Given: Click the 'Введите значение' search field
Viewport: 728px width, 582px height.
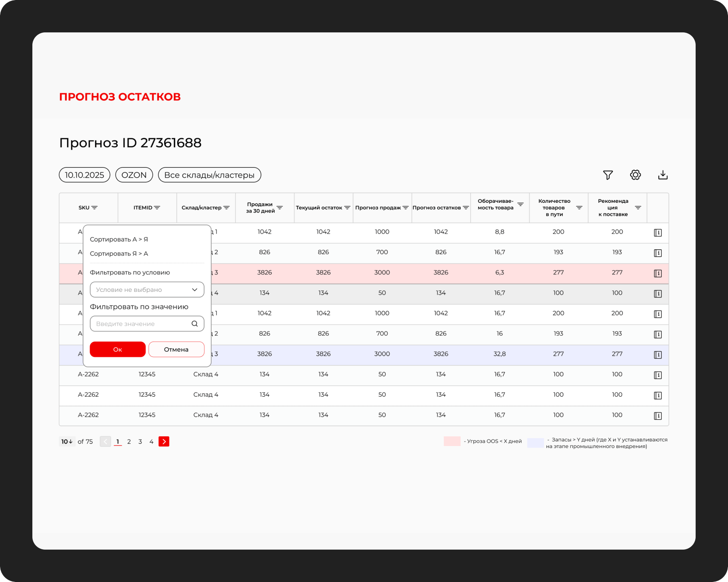Looking at the screenshot, I should pyautogui.click(x=142, y=324).
